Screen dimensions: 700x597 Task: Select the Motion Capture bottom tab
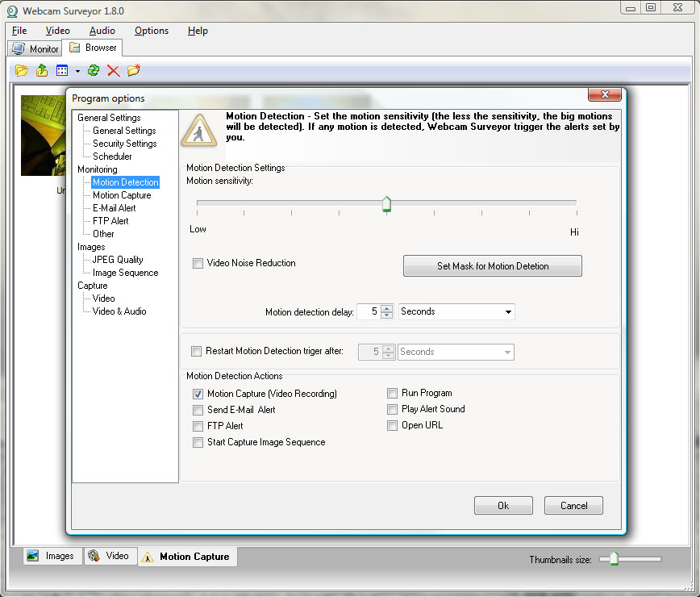pyautogui.click(x=187, y=557)
